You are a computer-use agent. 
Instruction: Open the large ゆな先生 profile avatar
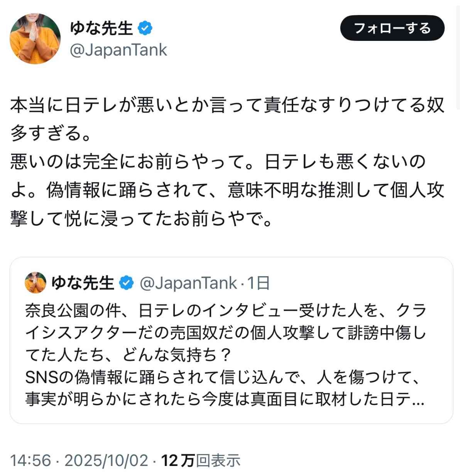[x=35, y=39]
